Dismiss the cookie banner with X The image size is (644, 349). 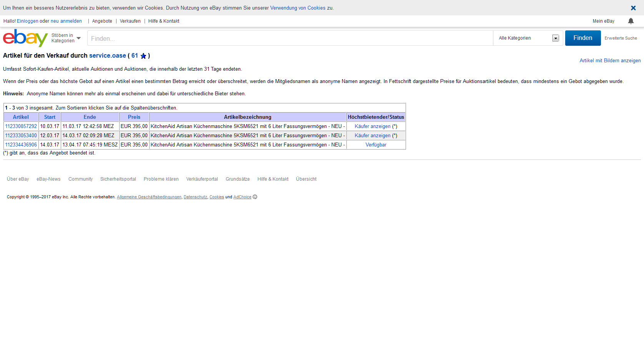pyautogui.click(x=633, y=8)
